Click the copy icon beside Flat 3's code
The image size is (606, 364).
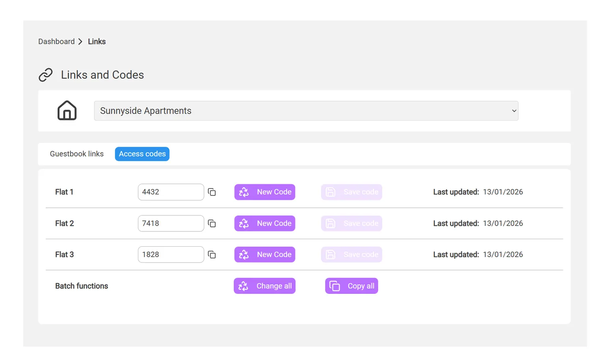(x=212, y=255)
